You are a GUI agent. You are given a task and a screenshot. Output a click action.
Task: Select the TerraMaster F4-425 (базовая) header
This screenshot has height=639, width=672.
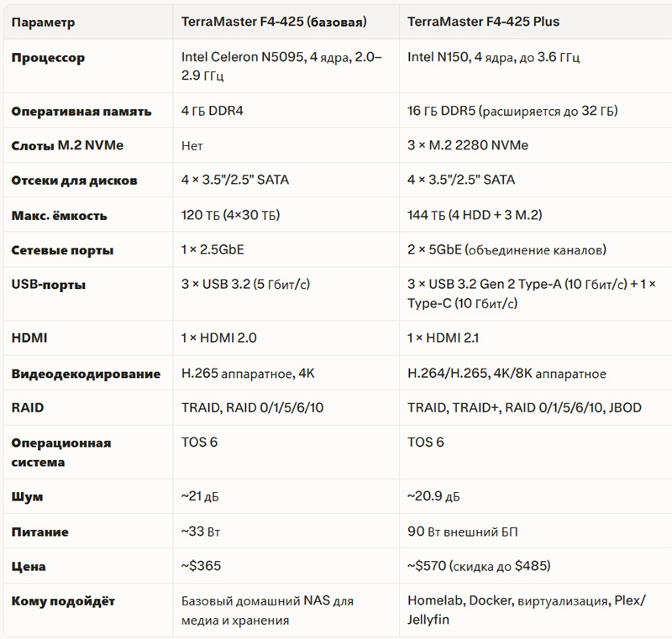pyautogui.click(x=274, y=22)
